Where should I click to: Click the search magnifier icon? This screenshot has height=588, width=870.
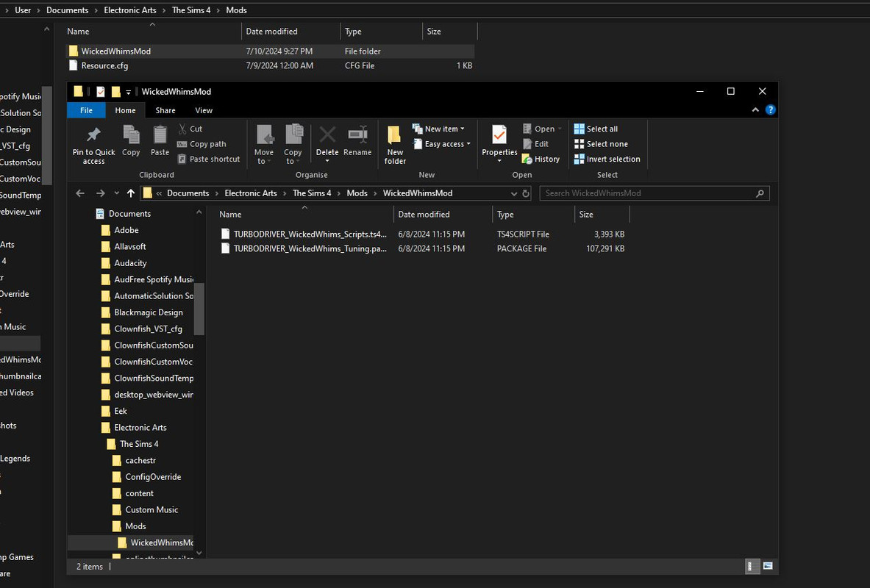(760, 193)
